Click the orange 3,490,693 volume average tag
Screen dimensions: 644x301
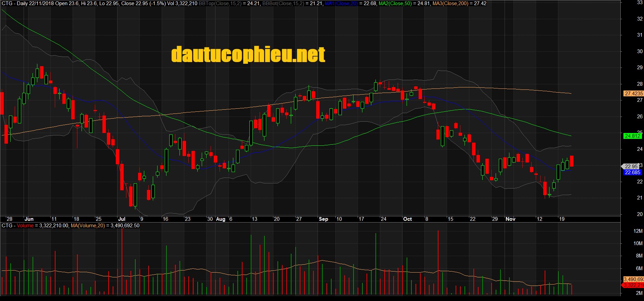point(633,279)
